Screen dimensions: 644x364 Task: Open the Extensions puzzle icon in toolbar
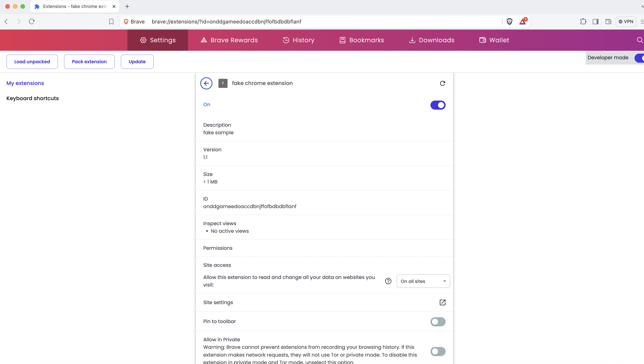click(x=583, y=22)
